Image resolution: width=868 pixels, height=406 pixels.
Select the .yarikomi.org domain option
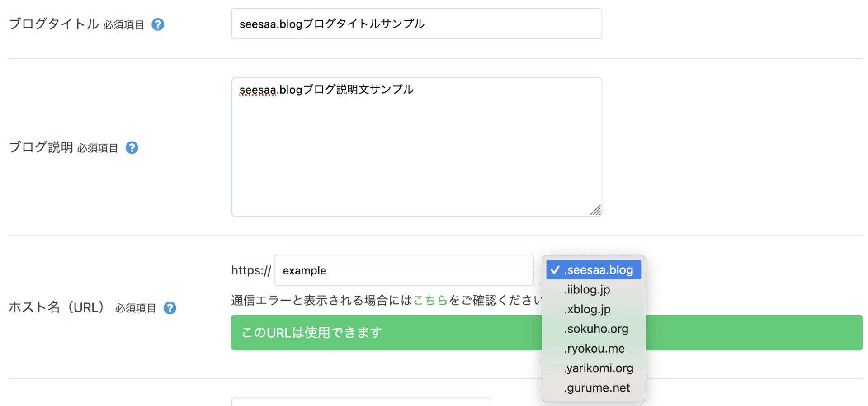tap(599, 368)
